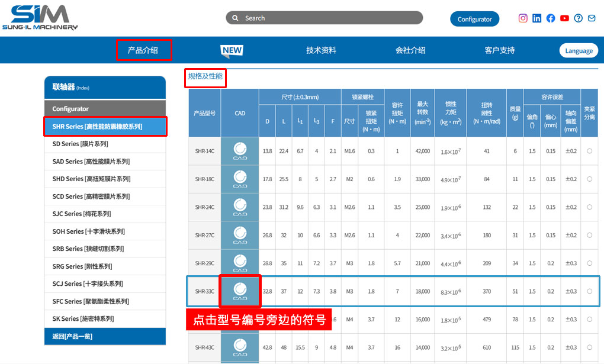Download CAD for SHR-43C

(240, 347)
